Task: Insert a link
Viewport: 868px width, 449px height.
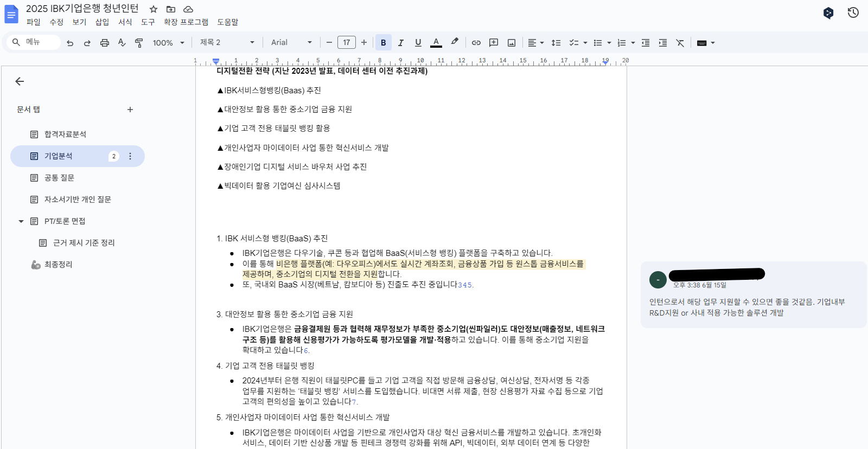Action: [476, 43]
